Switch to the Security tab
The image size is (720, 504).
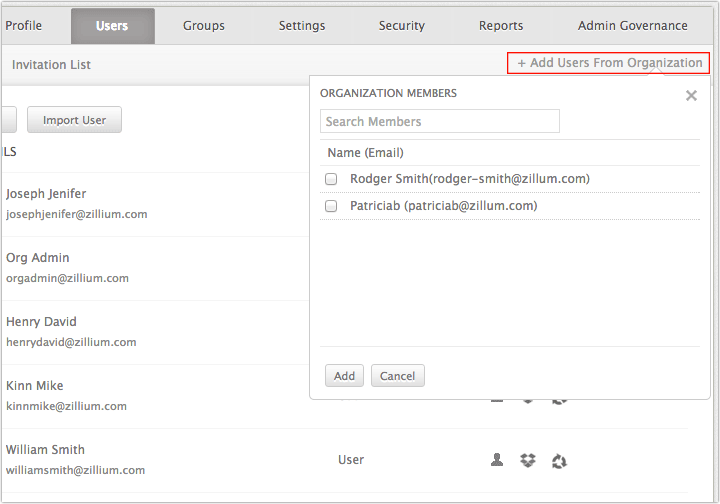[x=401, y=26]
